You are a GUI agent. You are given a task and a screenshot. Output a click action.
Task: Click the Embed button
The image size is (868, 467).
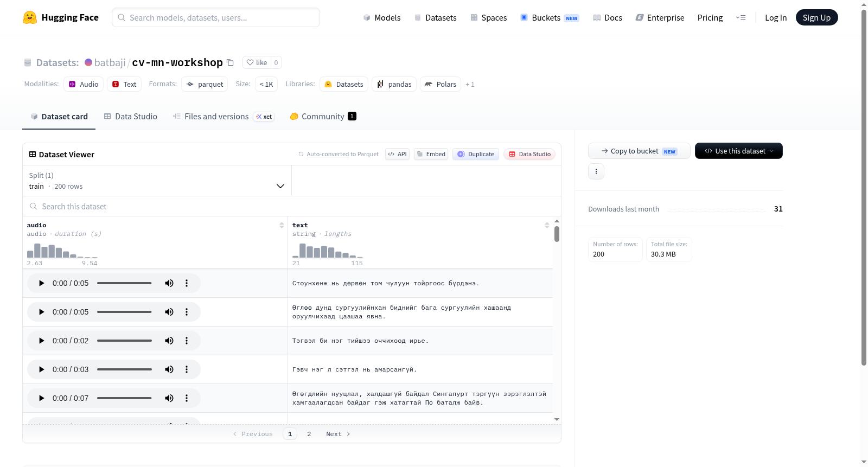tap(431, 154)
